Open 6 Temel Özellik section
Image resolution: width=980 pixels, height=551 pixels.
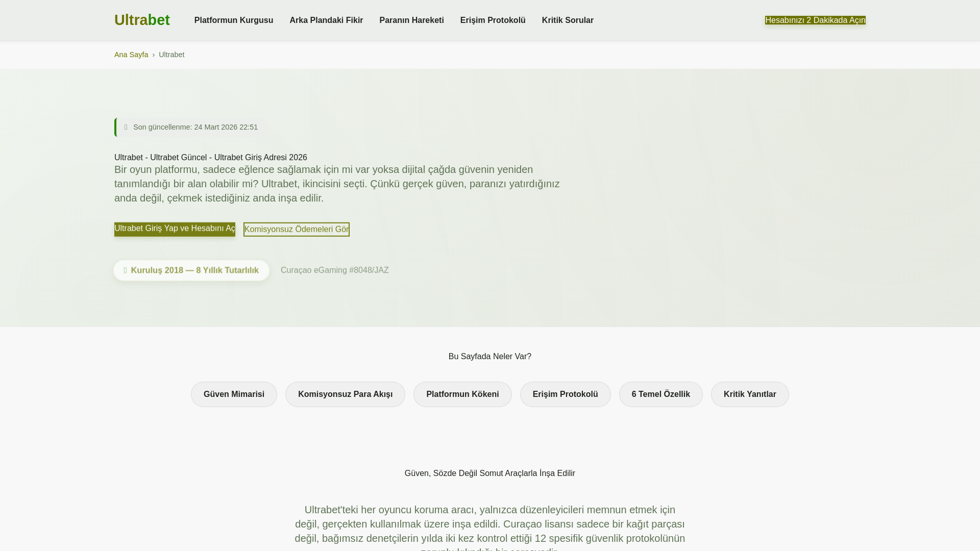(x=660, y=394)
